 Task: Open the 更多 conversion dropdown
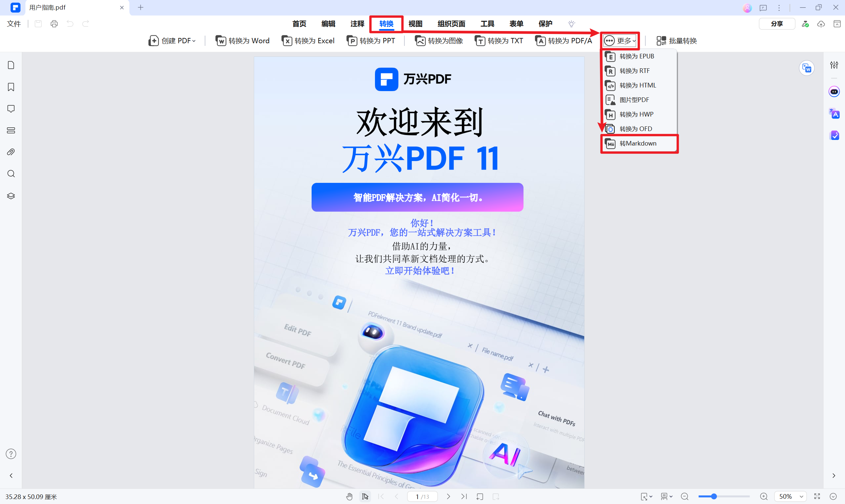pos(620,40)
